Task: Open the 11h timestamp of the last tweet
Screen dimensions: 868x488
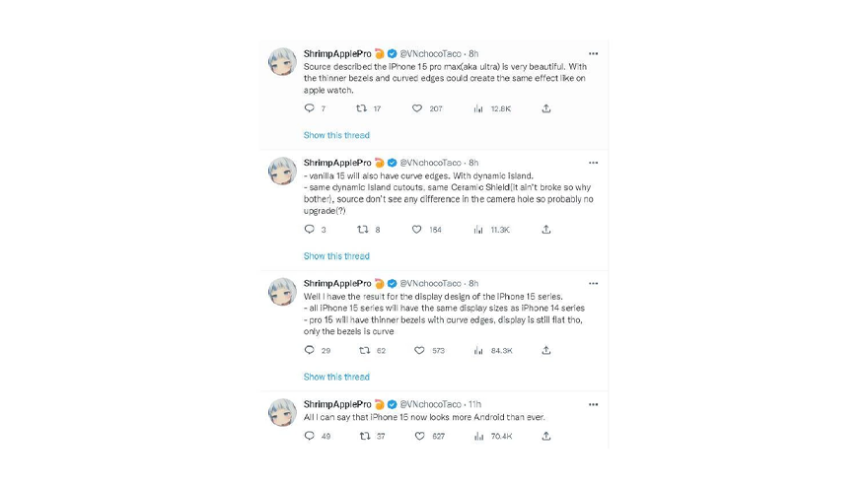Action: point(475,404)
